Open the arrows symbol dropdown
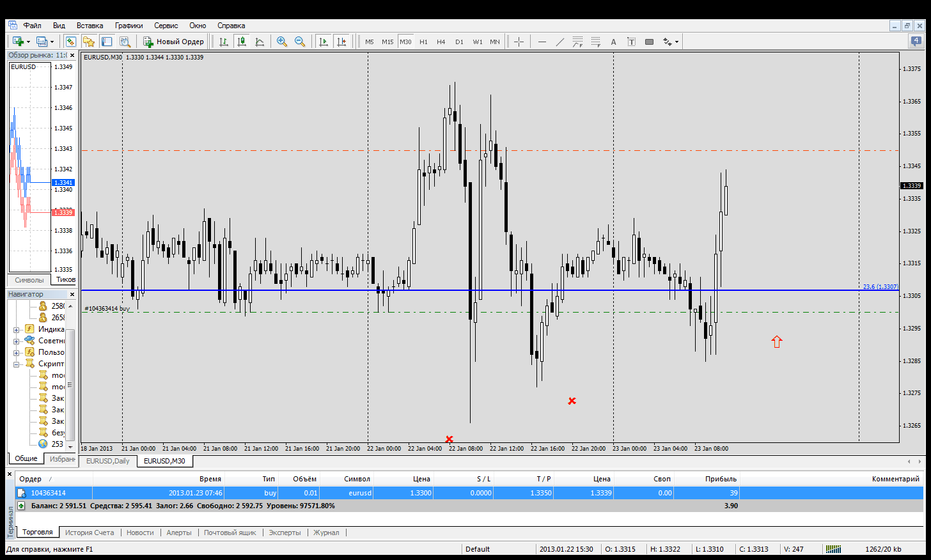This screenshot has height=560, width=931. [x=677, y=42]
